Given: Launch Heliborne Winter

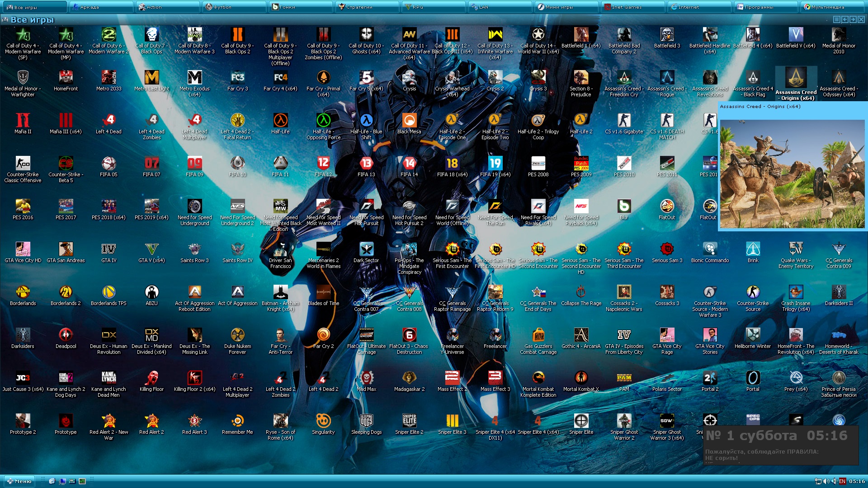Looking at the screenshot, I should tap(753, 338).
